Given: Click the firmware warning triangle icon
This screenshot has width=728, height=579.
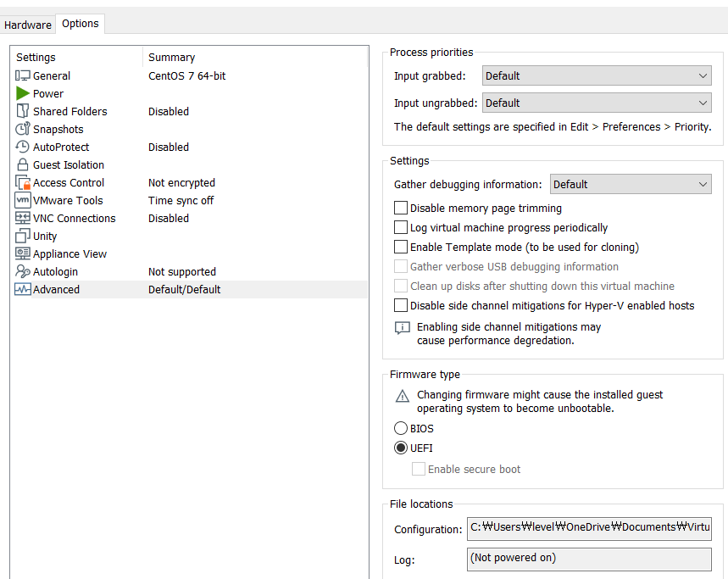Looking at the screenshot, I should click(x=402, y=396).
